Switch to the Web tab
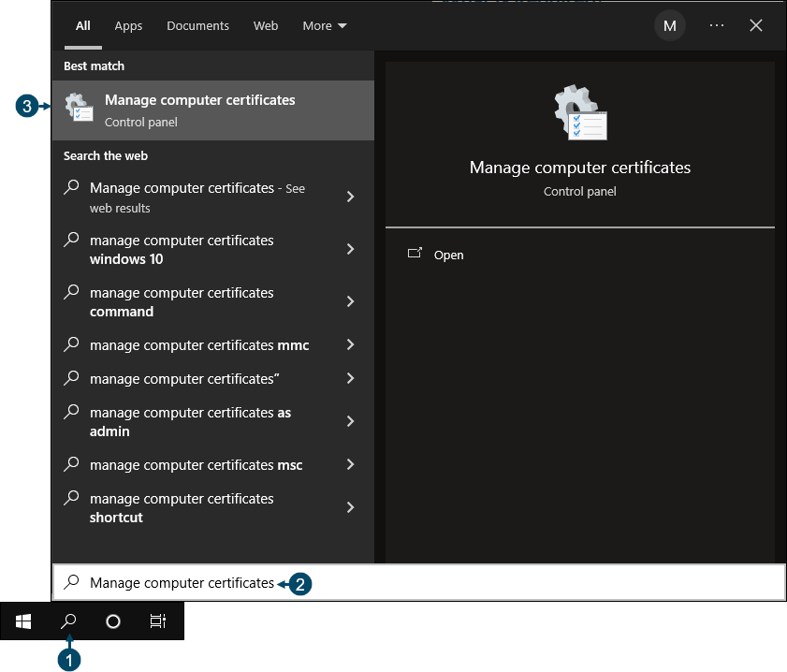Screen dimensions: 787x672 tap(266, 25)
